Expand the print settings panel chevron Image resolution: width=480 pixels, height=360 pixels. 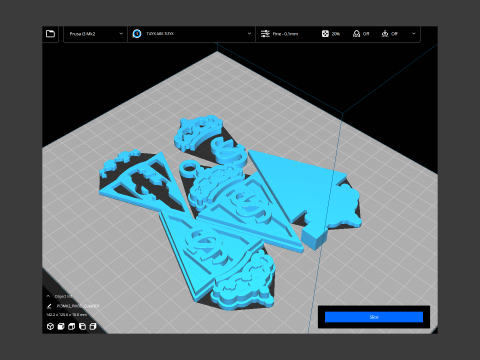[414, 34]
